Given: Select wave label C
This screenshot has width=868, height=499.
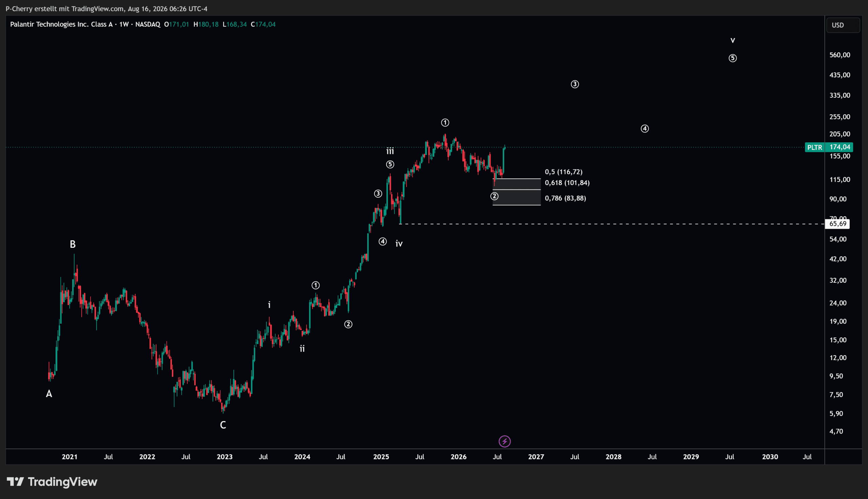Looking at the screenshot, I should pos(223,425).
